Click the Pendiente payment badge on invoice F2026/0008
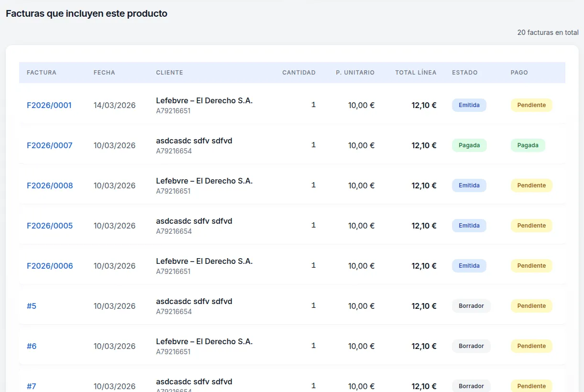584x392 pixels. click(x=531, y=185)
